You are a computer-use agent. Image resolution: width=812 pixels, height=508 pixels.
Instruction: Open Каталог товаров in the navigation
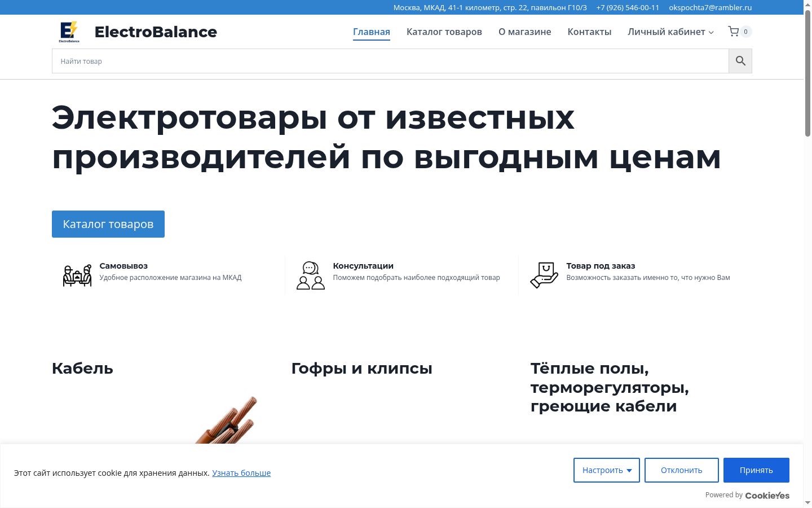pos(444,32)
